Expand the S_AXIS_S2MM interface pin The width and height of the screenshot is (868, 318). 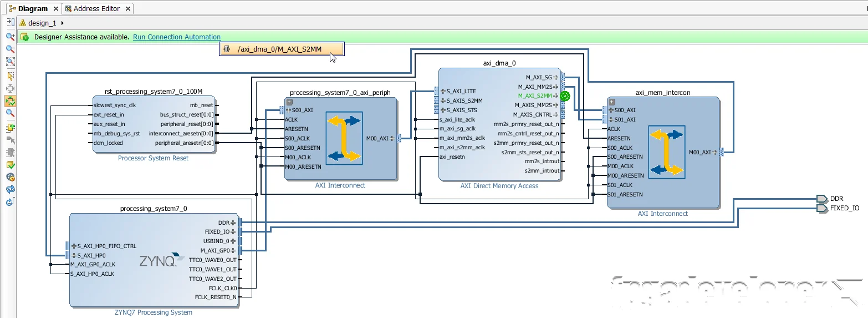pyautogui.click(x=443, y=100)
